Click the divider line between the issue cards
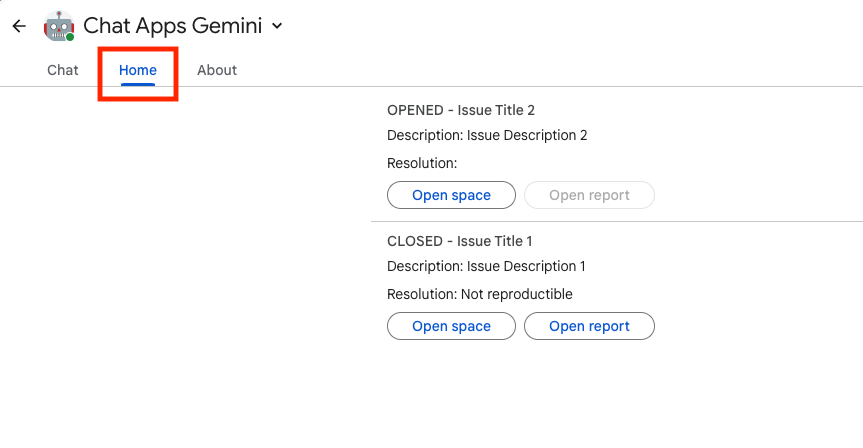Screen dimensions: 863x448 click(x=616, y=221)
